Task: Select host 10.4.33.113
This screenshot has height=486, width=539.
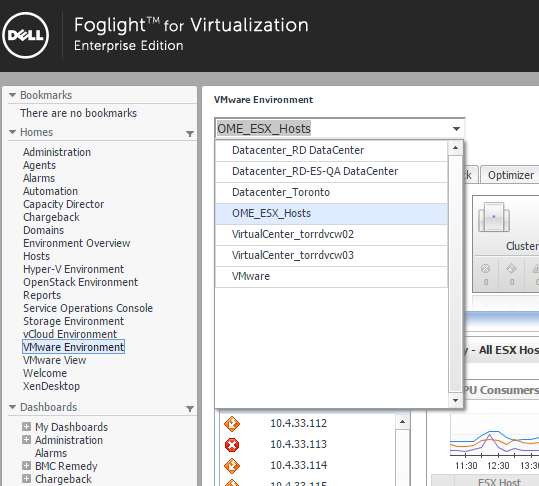Action: click(298, 444)
